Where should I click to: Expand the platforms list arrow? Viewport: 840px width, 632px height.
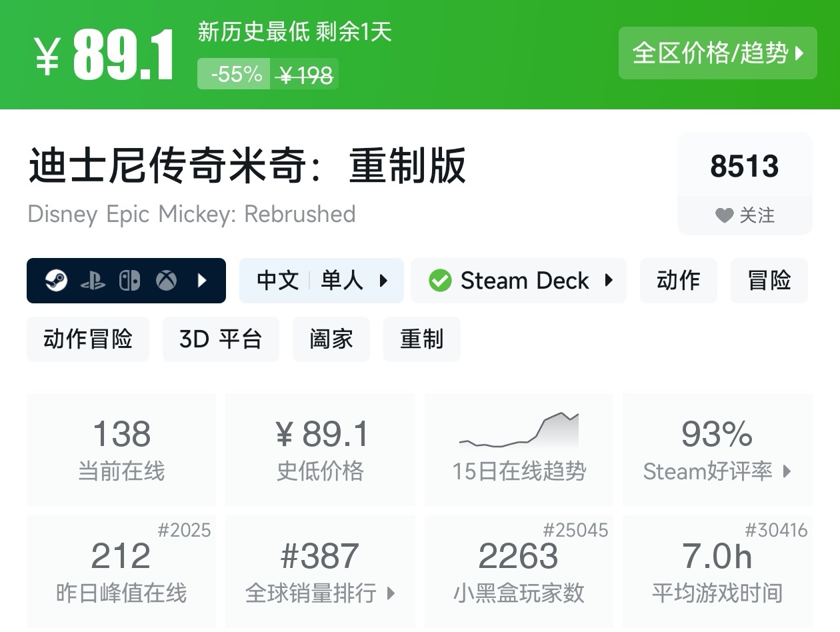[203, 281]
